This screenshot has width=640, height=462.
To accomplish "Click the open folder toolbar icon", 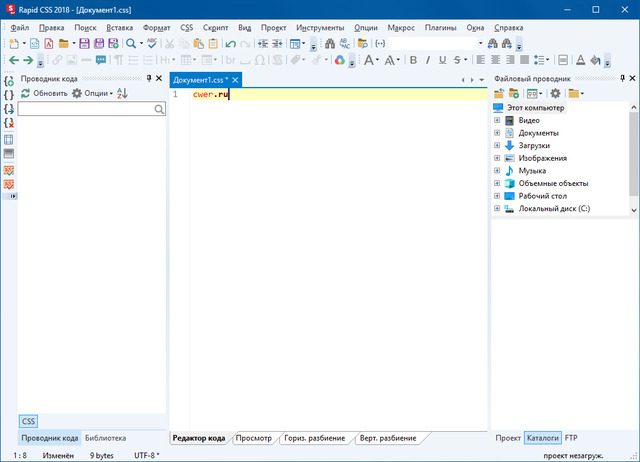I will [64, 44].
